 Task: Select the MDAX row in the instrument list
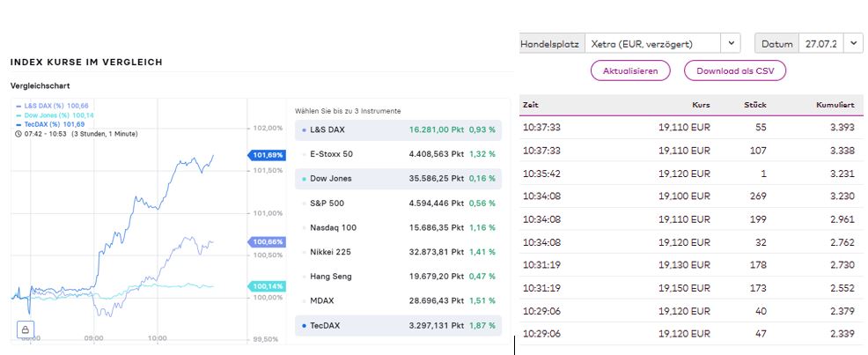click(x=398, y=300)
